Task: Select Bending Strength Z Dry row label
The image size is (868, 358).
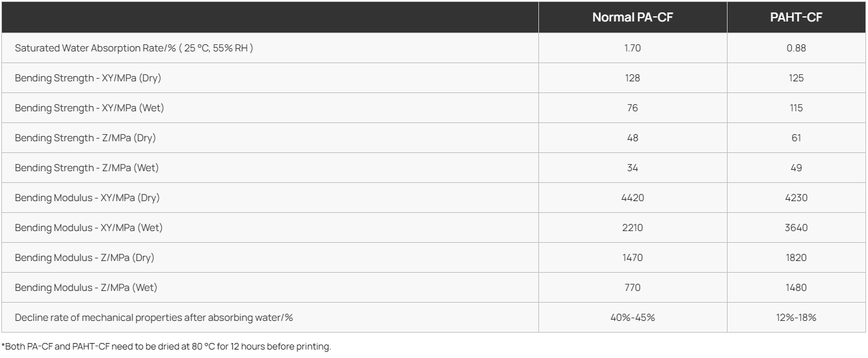Action: click(x=85, y=138)
